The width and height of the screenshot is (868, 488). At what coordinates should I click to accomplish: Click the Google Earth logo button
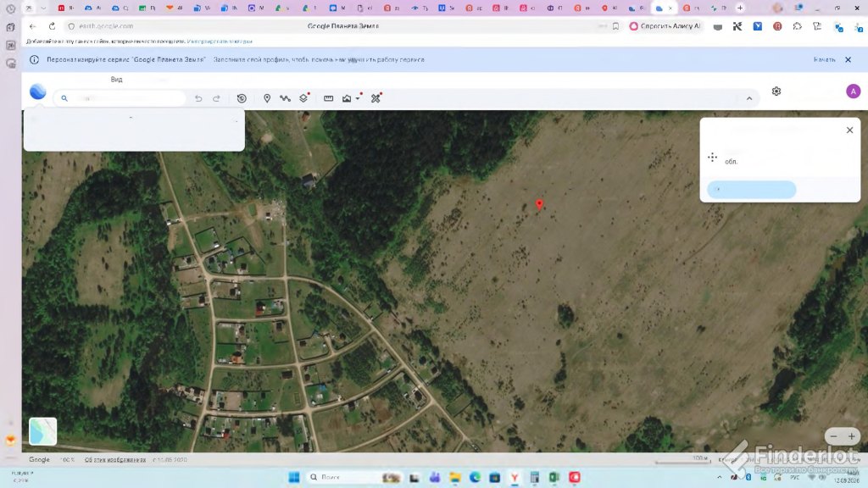coord(37,91)
